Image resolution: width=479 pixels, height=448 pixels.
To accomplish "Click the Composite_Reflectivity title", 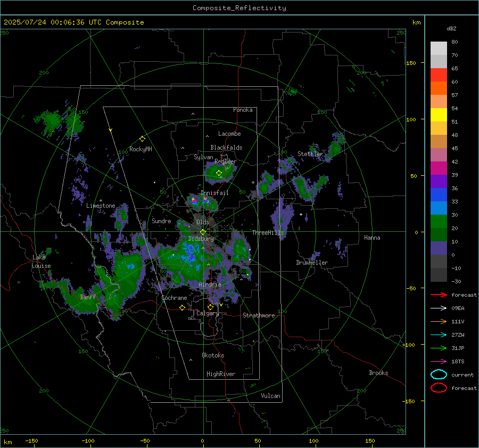I will [x=239, y=8].
